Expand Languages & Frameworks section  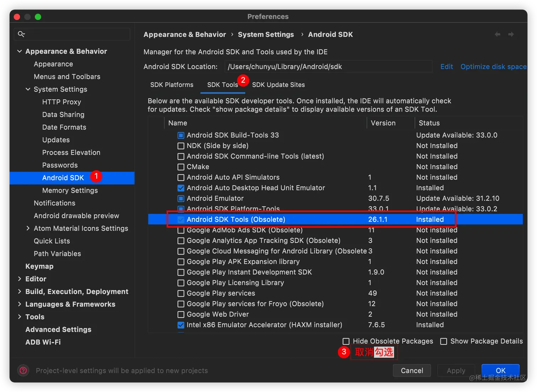20,304
